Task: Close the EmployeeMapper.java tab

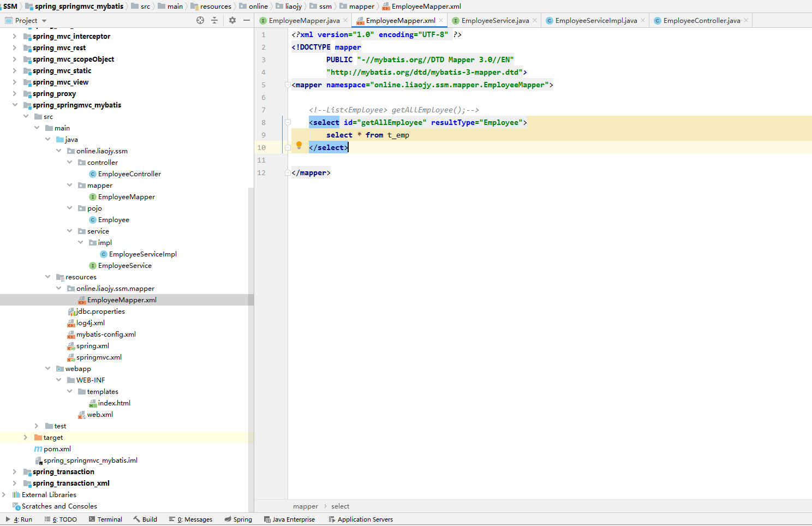Action: tap(345, 20)
